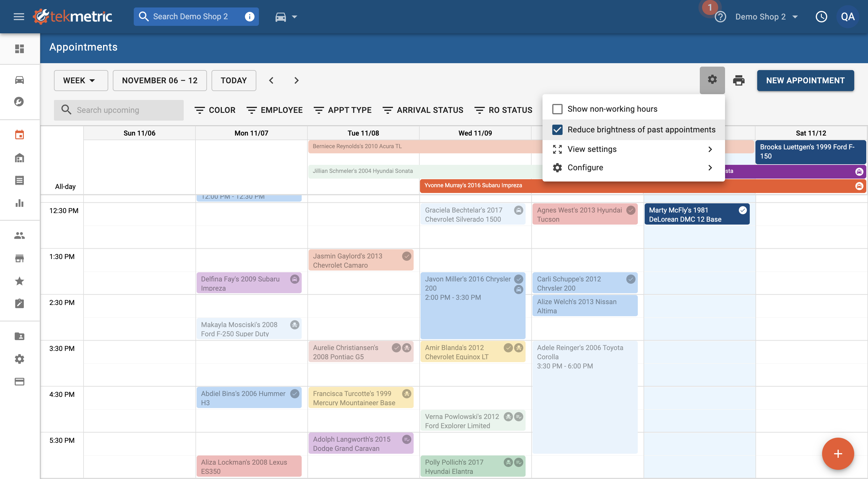Screen dimensions: 868x479
Task: Open Jasmin Gaylord's Chevrolet Camaro appointment
Action: [361, 260]
